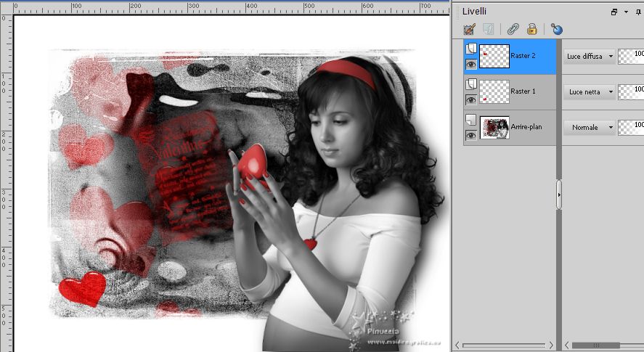Click the red heart held in the girl's hands
The width and height of the screenshot is (644, 352).
[x=253, y=163]
